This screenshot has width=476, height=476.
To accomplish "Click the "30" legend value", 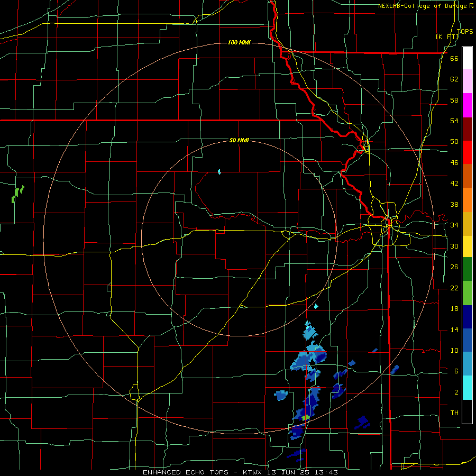I will (x=454, y=246).
